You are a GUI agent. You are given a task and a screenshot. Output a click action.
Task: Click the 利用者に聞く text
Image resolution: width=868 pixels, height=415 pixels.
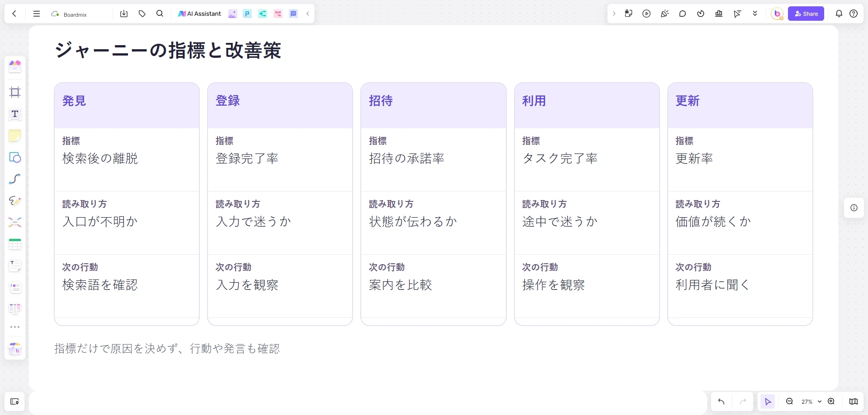713,285
